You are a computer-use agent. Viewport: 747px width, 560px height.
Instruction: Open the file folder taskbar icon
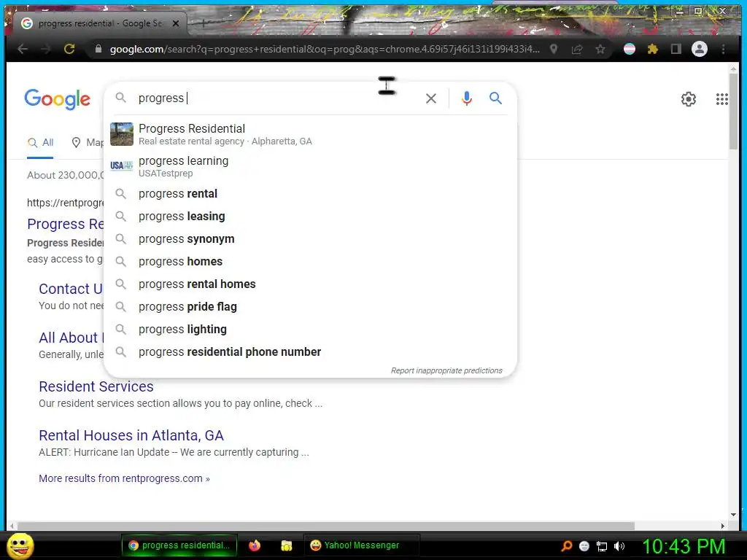point(286,545)
